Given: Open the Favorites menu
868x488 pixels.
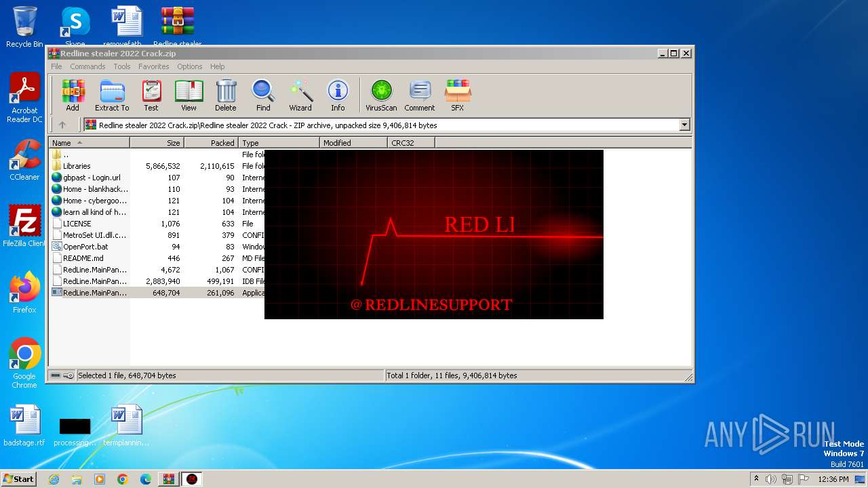Looking at the screenshot, I should coord(154,66).
